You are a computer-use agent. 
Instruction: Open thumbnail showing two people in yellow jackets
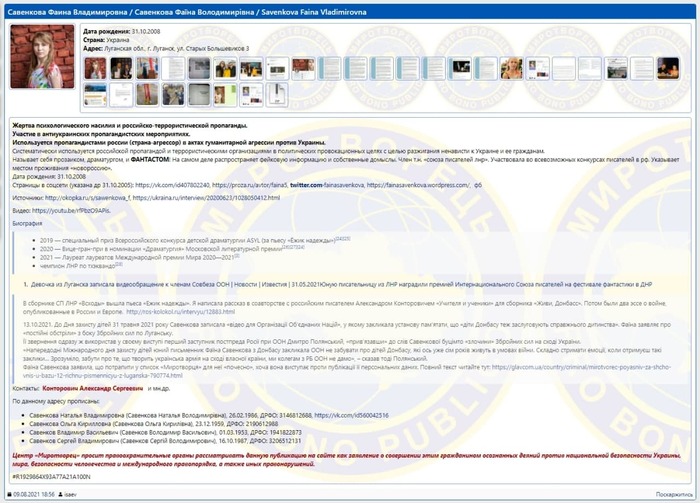[225, 68]
